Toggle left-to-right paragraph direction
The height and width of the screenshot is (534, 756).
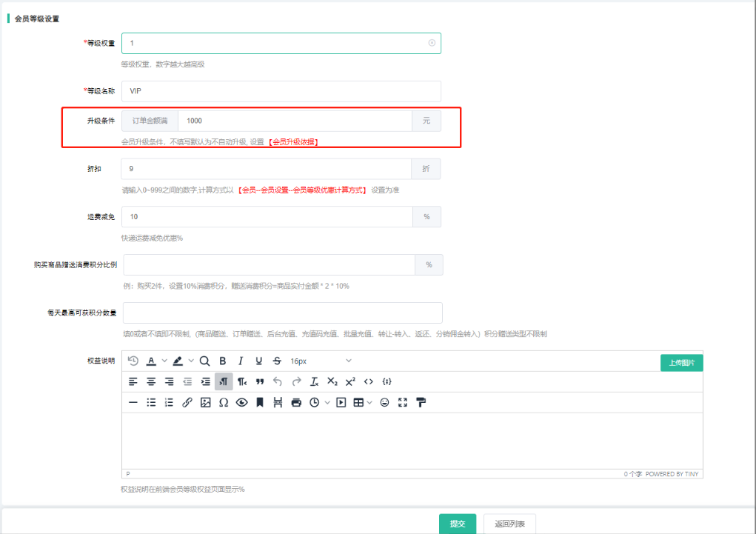point(224,381)
